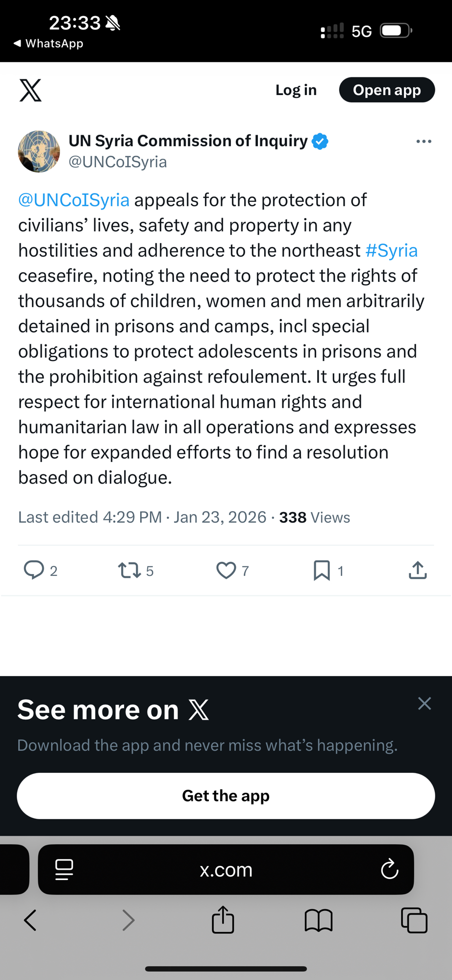The height and width of the screenshot is (980, 452).
Task: Close the See more on X banner
Action: tap(424, 704)
